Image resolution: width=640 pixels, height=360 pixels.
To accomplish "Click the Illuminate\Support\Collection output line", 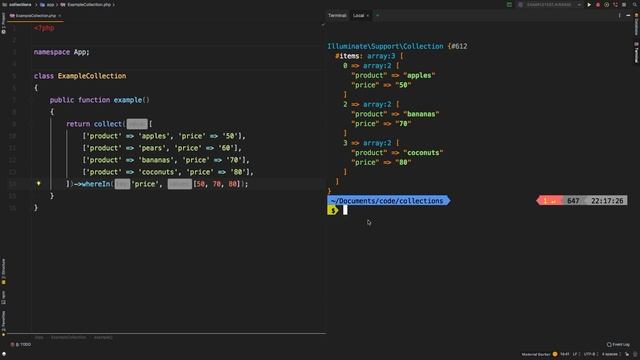I will [x=397, y=47].
